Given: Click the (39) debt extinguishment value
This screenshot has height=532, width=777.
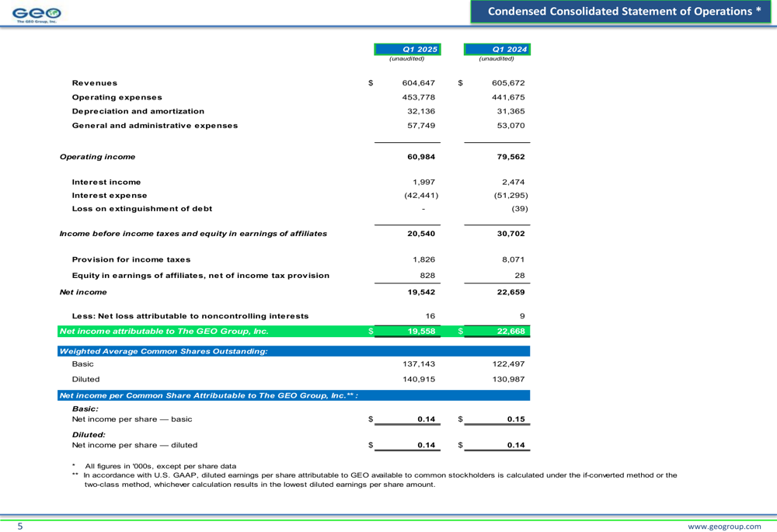Looking at the screenshot, I should click(x=520, y=209).
